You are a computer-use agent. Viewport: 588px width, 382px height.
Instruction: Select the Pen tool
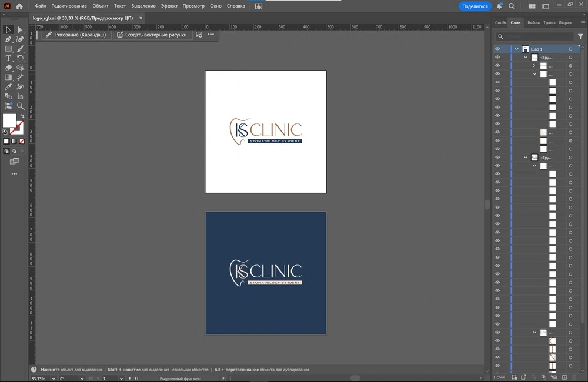tap(8, 39)
